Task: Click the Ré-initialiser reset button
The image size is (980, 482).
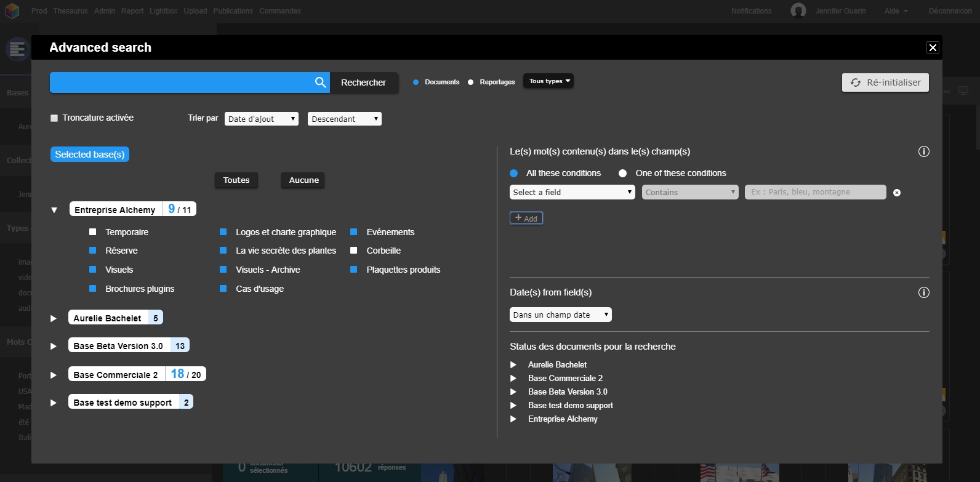Action: (885, 82)
